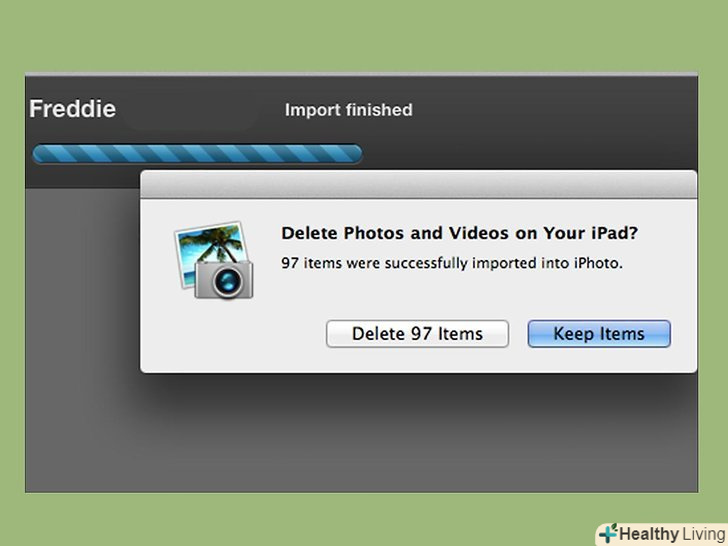
Task: Click the green background outside the window
Action: click(360, 35)
